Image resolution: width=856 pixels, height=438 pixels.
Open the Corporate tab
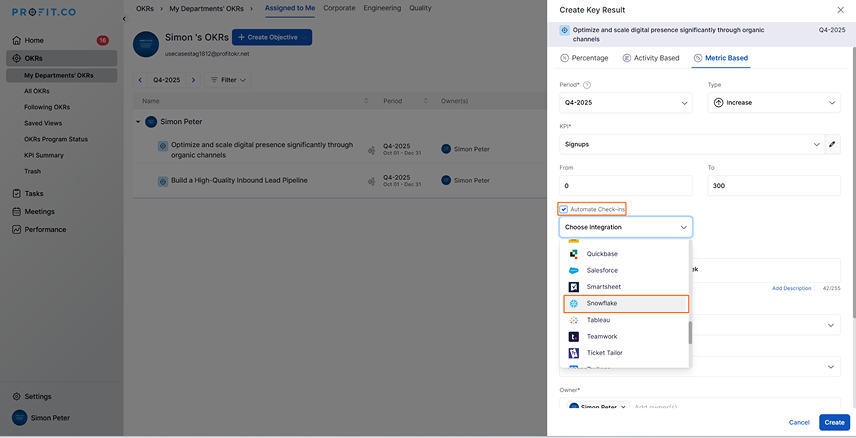[x=339, y=8]
